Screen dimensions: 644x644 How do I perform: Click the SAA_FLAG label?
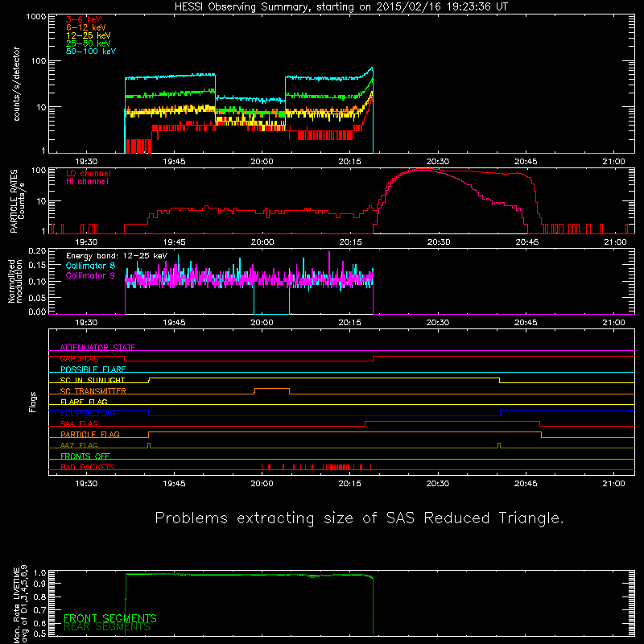pos(79,423)
